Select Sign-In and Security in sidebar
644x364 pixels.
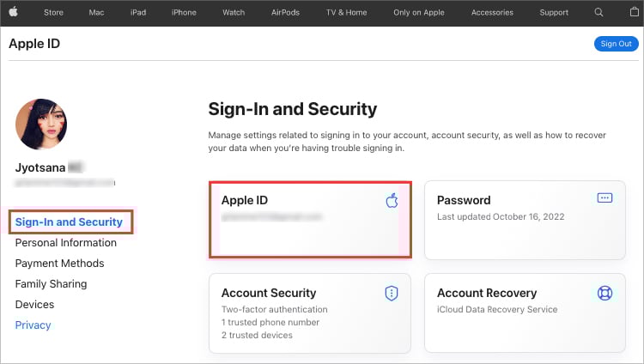[x=69, y=222]
